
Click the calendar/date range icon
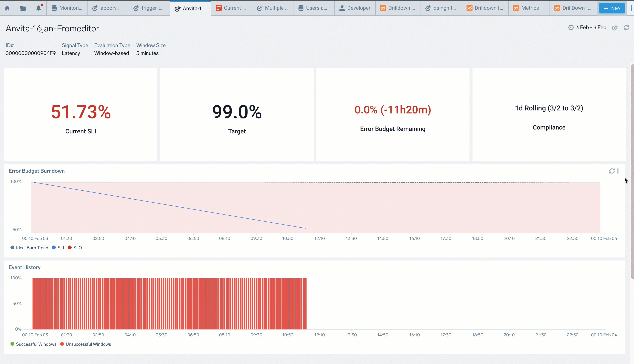coord(571,27)
